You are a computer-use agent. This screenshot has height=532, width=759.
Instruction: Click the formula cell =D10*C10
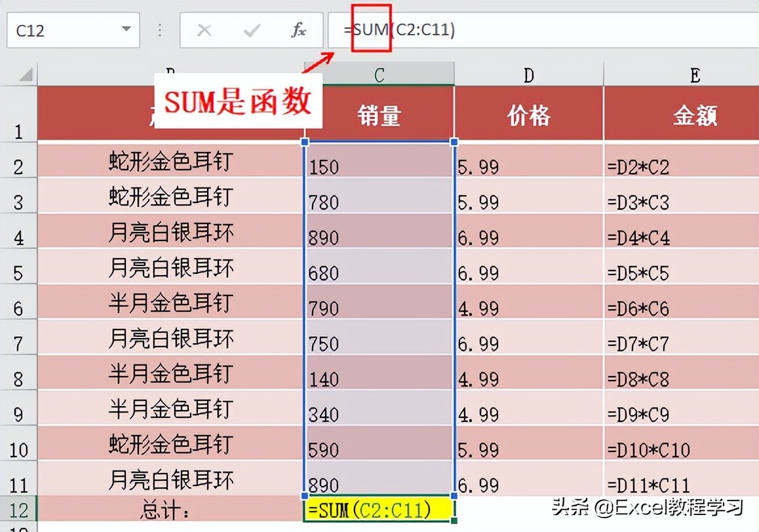[682, 444]
